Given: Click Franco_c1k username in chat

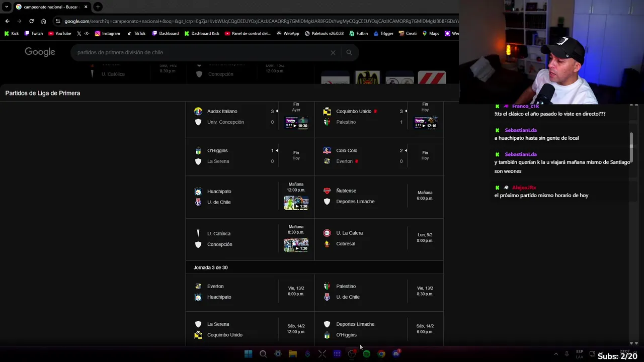Looking at the screenshot, I should 525,106.
